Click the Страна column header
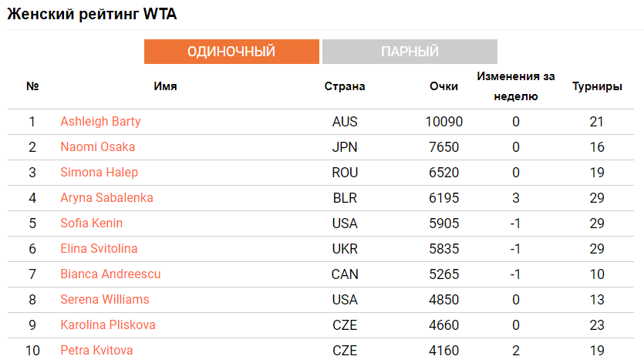644x363 pixels. pos(345,86)
